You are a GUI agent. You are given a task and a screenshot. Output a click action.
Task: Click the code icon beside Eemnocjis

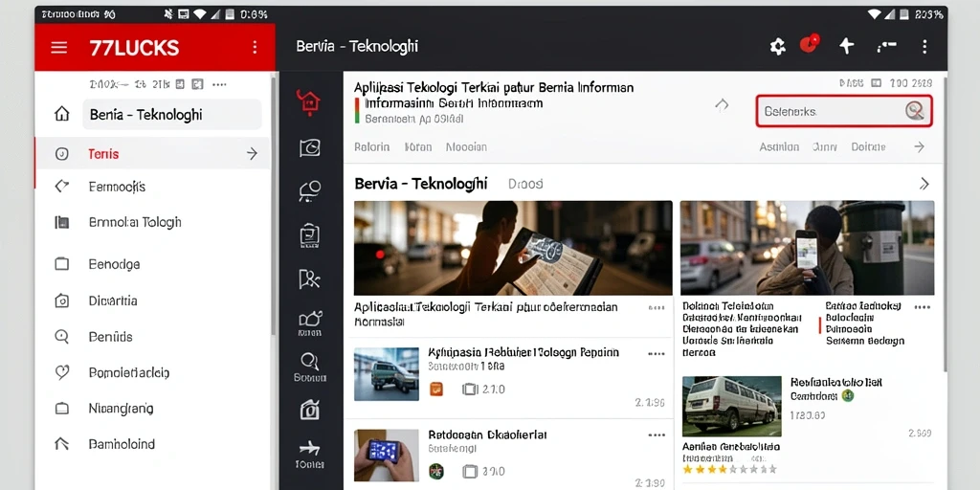coord(62,186)
